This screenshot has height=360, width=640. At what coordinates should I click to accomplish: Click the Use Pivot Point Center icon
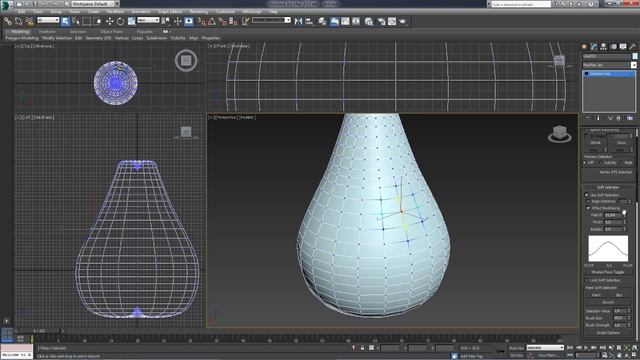click(x=166, y=21)
